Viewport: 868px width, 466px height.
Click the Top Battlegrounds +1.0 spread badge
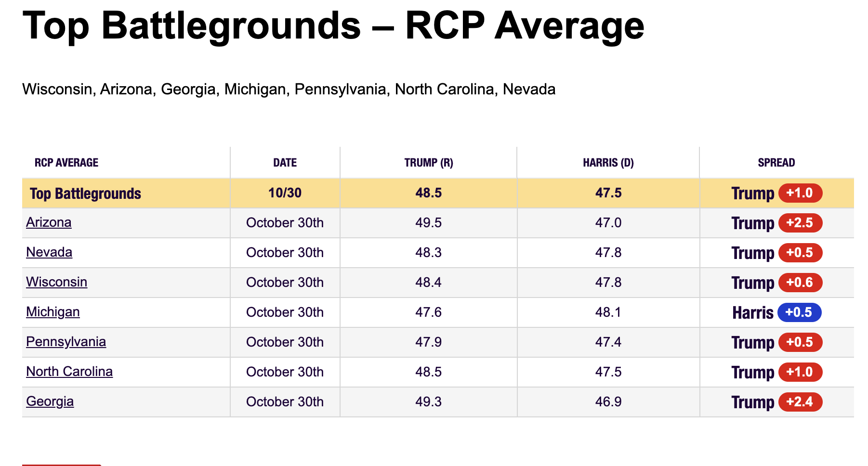pos(800,193)
